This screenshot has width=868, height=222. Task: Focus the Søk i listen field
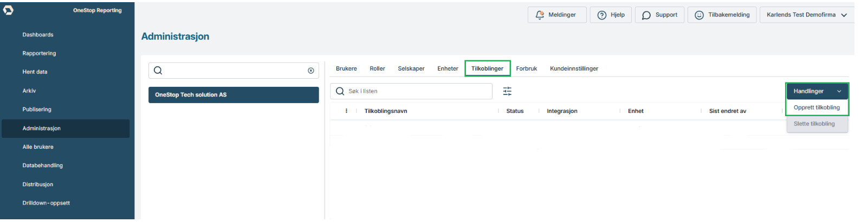click(x=411, y=91)
